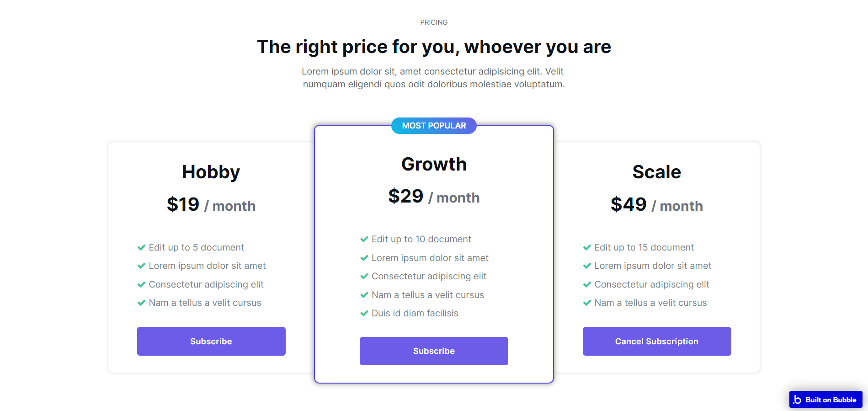Click checkmark next to Duis id diam facilisis
This screenshot has width=868, height=411.
coord(364,313)
